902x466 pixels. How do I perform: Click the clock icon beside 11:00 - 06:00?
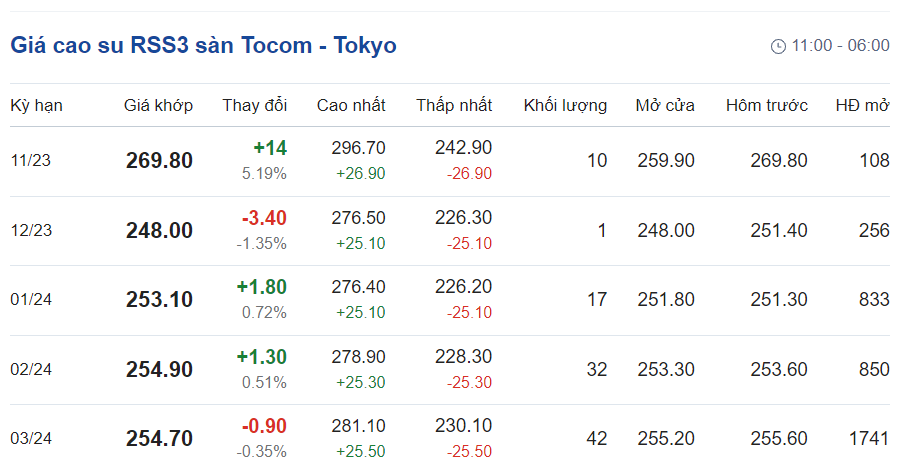778,46
